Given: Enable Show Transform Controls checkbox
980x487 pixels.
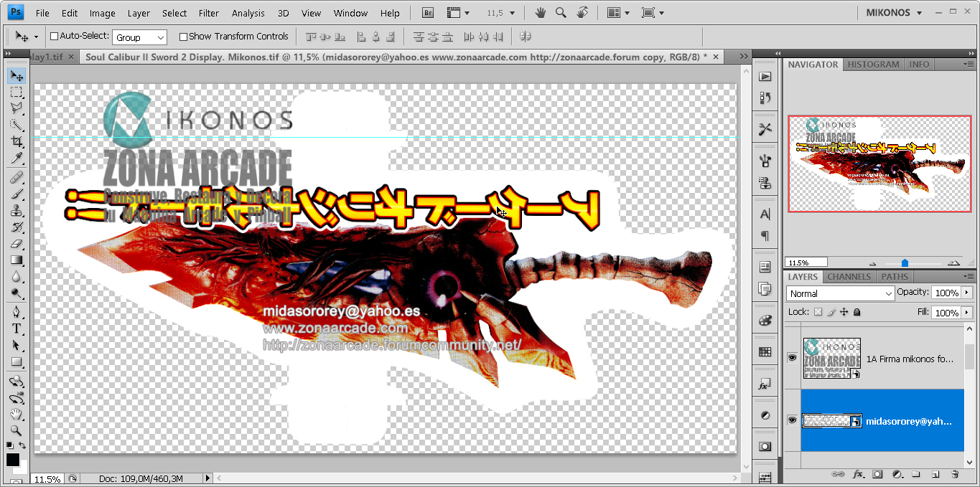Looking at the screenshot, I should [x=183, y=37].
